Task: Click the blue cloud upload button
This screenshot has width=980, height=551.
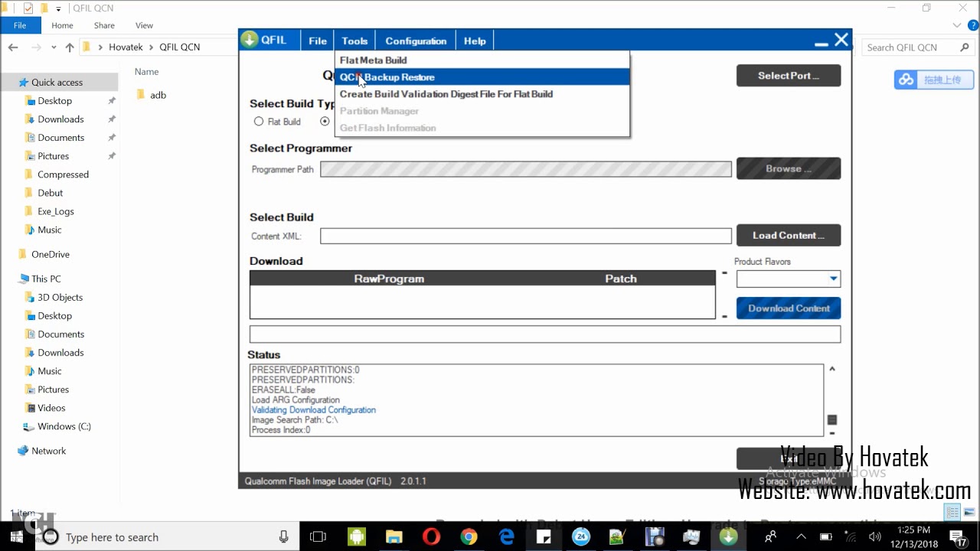Action: click(x=933, y=80)
